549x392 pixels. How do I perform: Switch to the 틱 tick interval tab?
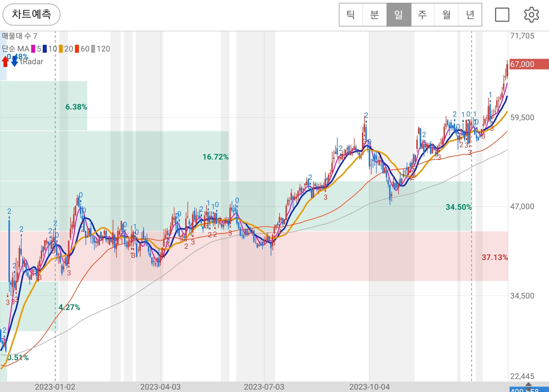point(351,15)
